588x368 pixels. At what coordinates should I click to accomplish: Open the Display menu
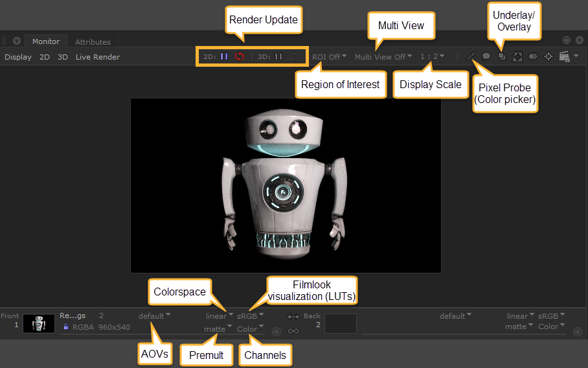18,57
